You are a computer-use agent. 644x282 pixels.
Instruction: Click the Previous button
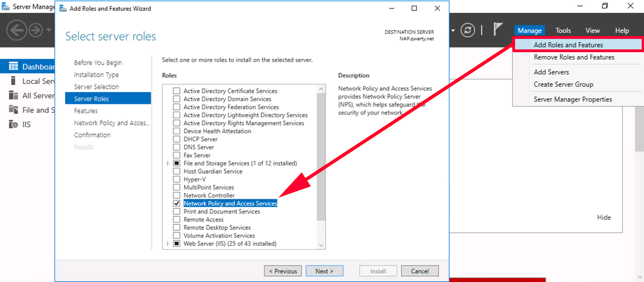[283, 271]
